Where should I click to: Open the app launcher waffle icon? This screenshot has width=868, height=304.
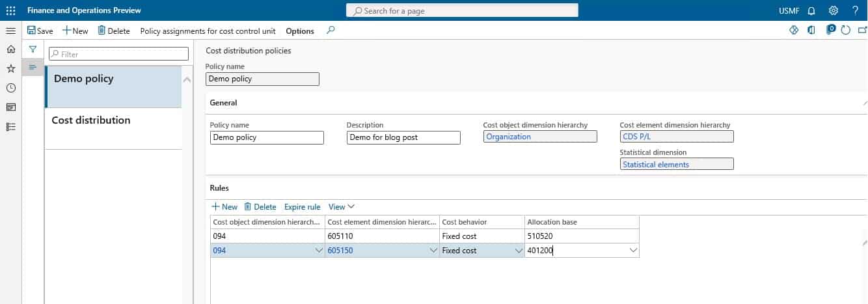click(x=10, y=10)
